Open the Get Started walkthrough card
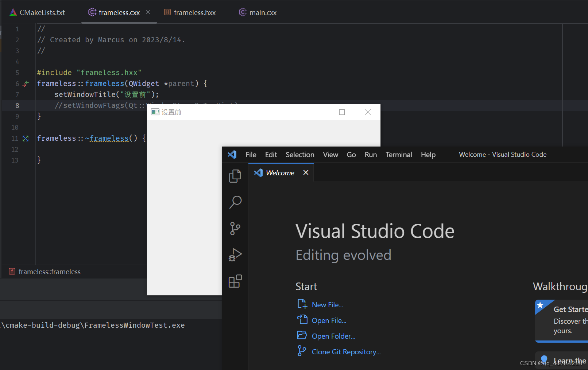The width and height of the screenshot is (588, 370). (562, 321)
